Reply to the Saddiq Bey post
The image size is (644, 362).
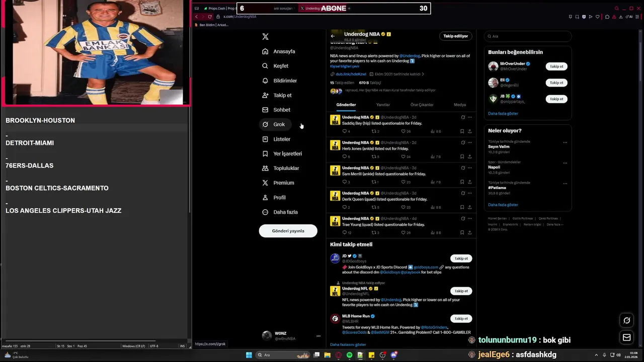tap(345, 131)
